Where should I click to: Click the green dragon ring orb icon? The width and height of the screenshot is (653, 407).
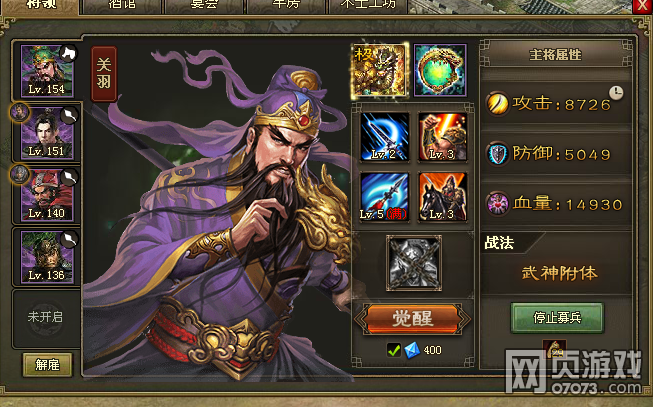pos(440,70)
